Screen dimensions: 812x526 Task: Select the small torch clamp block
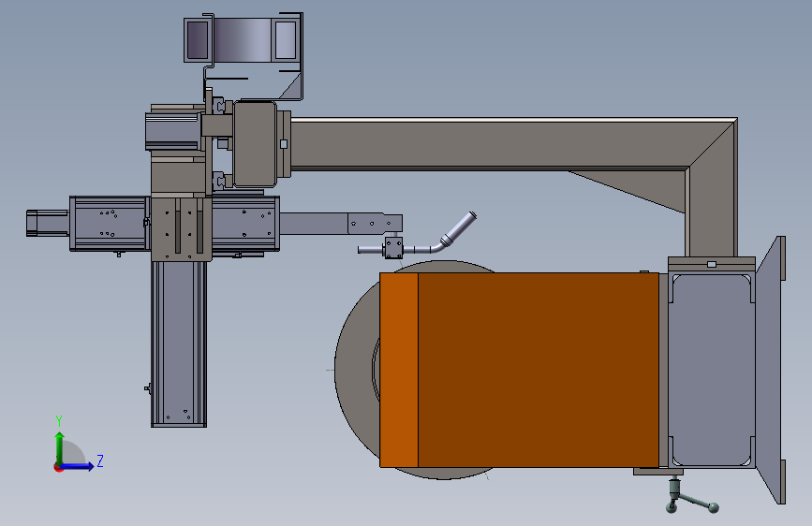393,247
